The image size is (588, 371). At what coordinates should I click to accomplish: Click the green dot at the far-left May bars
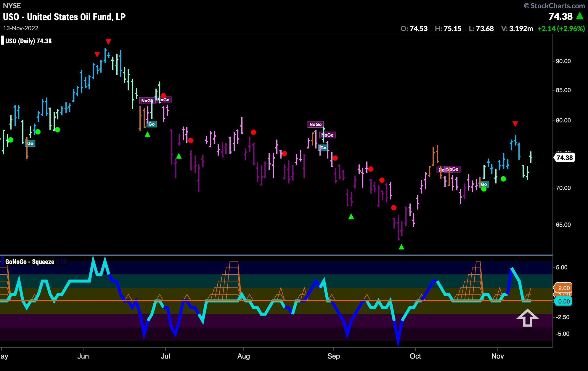click(x=11, y=140)
